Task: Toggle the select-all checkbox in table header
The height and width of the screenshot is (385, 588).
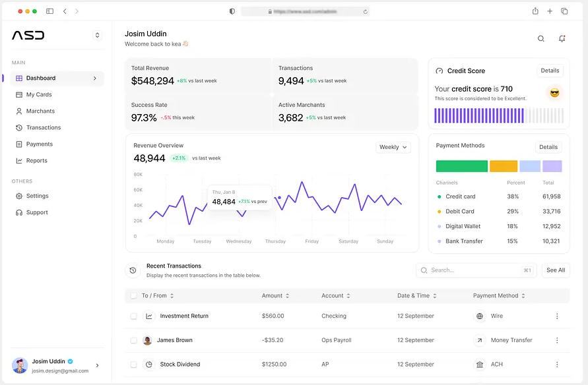Action: (134, 296)
